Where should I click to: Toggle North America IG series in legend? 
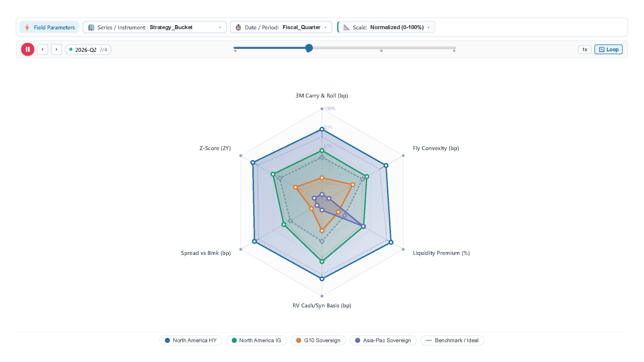tap(256, 340)
